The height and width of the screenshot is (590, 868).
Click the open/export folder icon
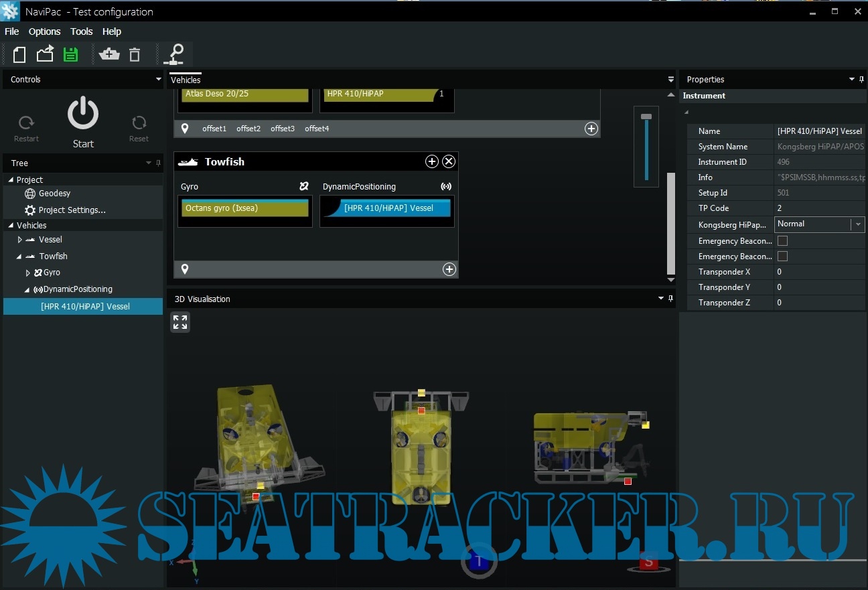pos(45,54)
